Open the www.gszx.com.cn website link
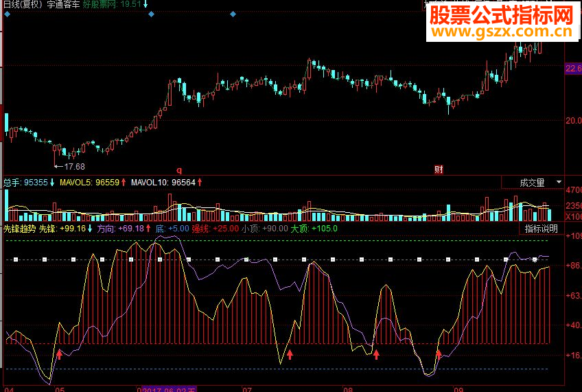The height and width of the screenshot is (392, 582). click(x=502, y=32)
